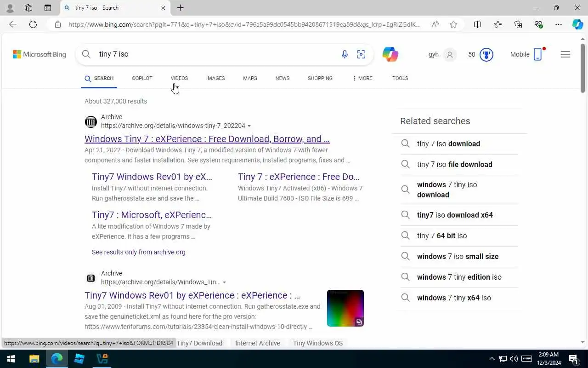Open Microsoft Edge taskbar icon
Viewport: 588px width, 368px height.
click(x=57, y=359)
